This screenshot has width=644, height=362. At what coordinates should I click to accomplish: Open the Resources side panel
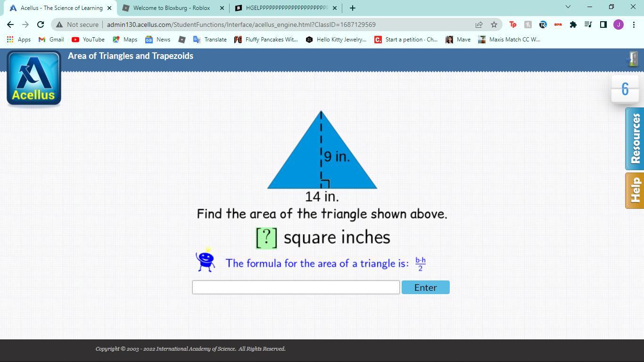[635, 139]
